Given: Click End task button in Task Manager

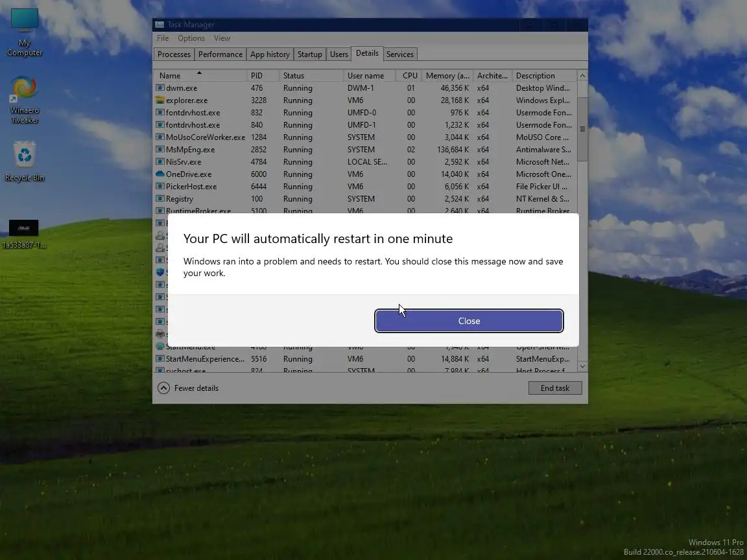Looking at the screenshot, I should [x=555, y=388].
